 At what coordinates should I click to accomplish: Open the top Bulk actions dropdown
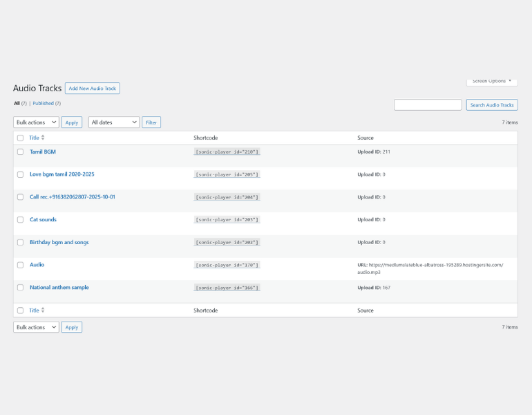point(36,122)
